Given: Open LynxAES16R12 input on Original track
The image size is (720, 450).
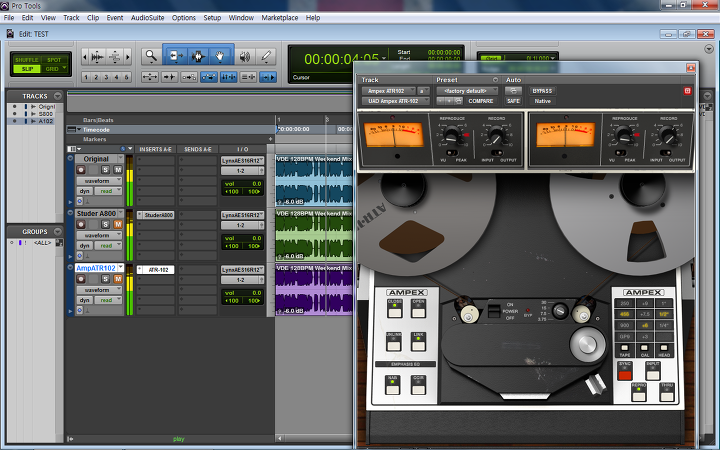Looking at the screenshot, I should [242, 161].
